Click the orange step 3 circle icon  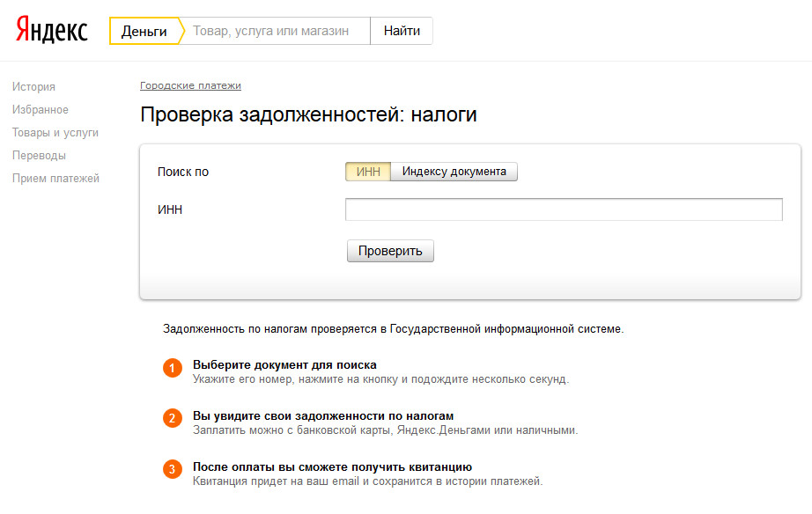[173, 469]
